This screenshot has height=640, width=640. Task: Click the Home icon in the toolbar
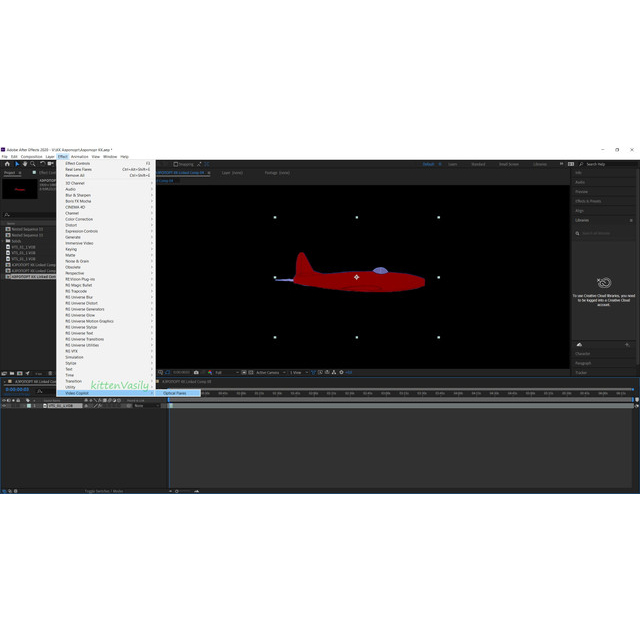point(7,164)
